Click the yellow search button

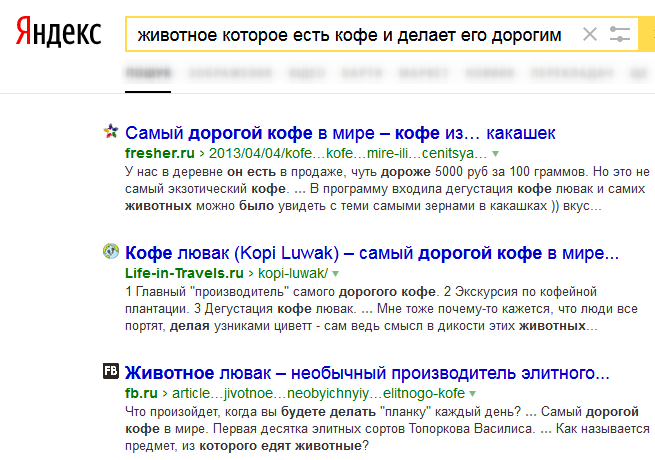[x=647, y=34]
